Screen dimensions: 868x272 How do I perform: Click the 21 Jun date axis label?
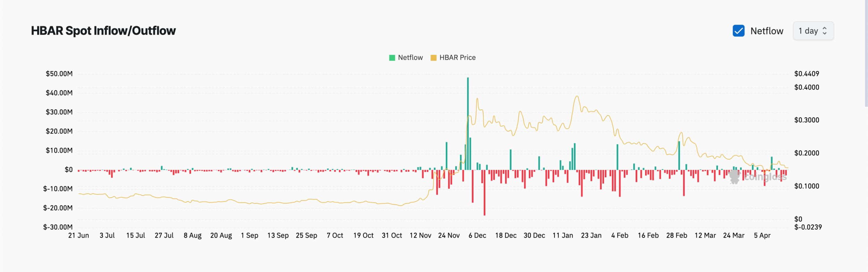tap(78, 235)
